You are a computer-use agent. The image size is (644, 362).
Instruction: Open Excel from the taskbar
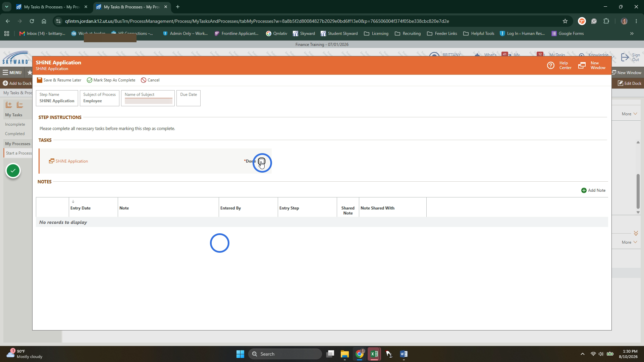click(x=374, y=354)
